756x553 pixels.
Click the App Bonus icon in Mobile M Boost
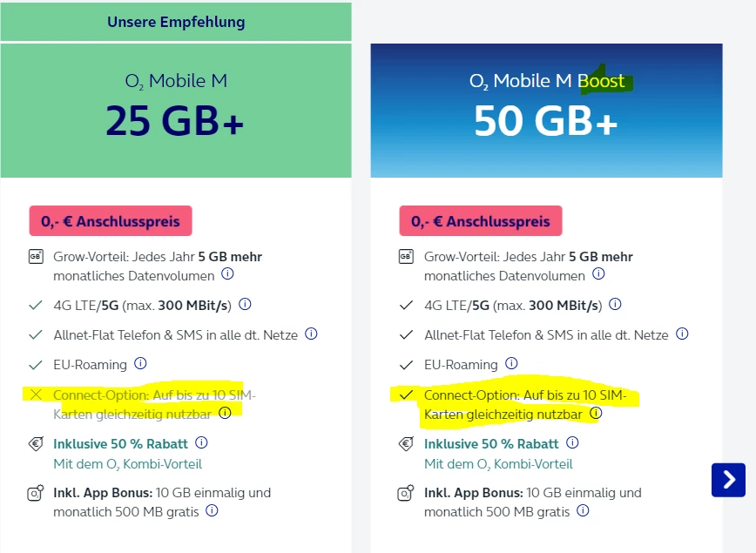(406, 494)
